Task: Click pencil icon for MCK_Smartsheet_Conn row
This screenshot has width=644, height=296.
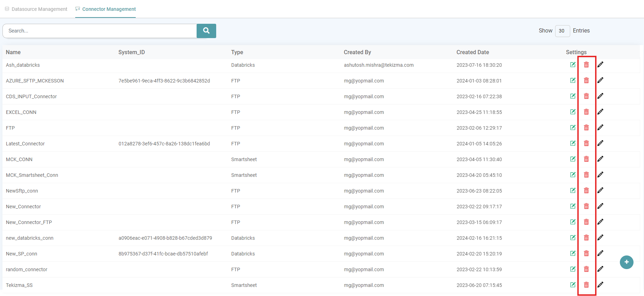Action: 600,175
